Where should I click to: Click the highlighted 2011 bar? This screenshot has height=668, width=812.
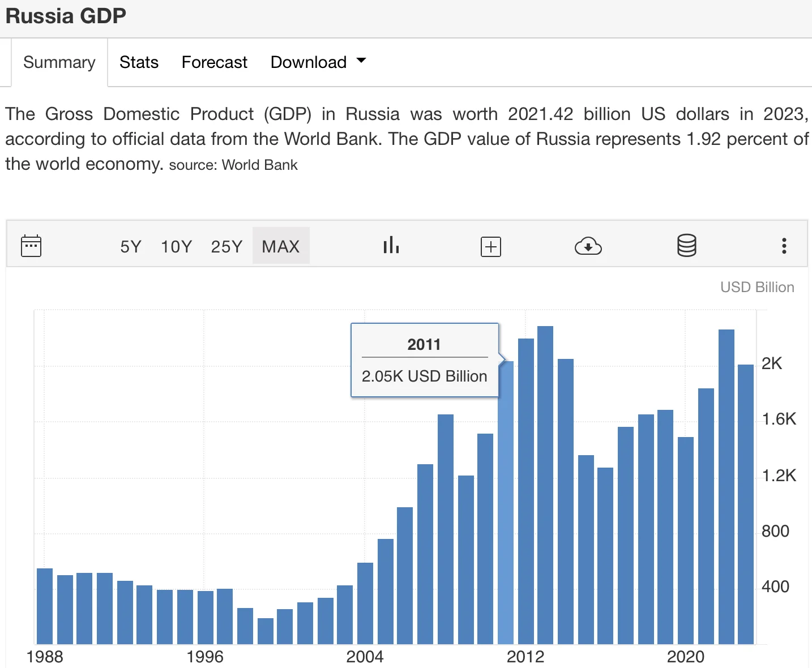(x=506, y=504)
